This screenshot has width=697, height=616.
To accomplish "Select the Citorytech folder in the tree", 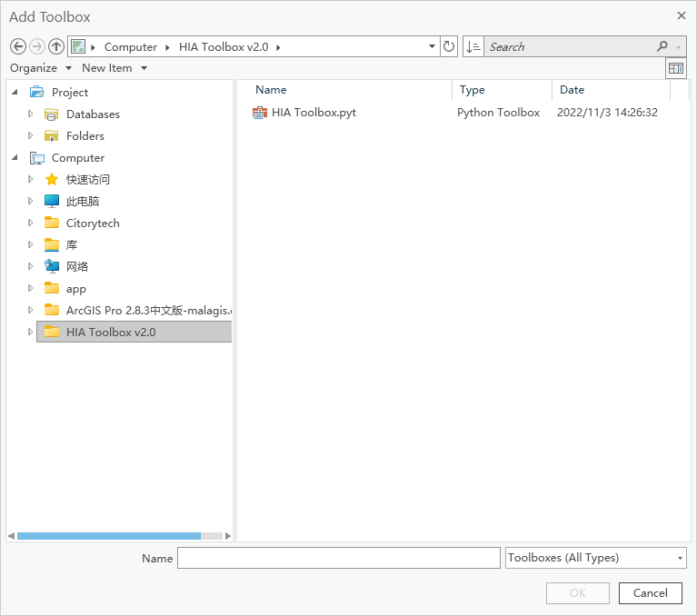I will coord(92,224).
